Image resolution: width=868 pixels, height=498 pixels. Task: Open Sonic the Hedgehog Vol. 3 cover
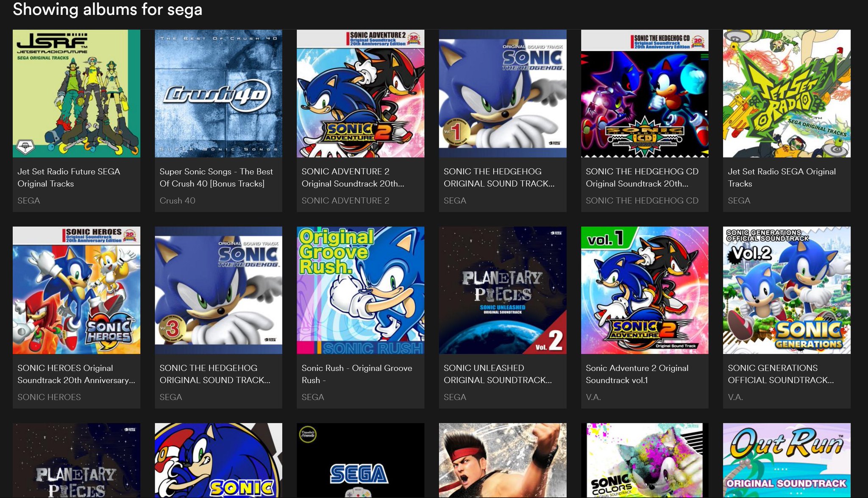pyautogui.click(x=218, y=290)
